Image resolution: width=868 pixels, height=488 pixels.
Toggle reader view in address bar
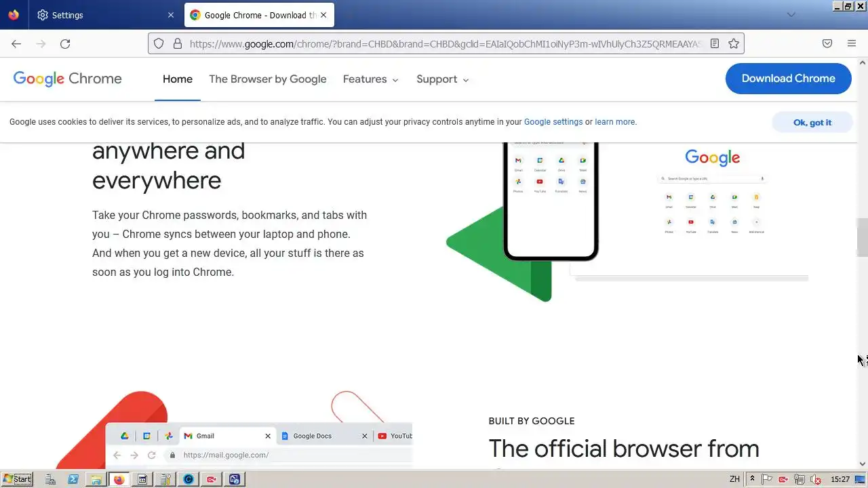point(715,43)
